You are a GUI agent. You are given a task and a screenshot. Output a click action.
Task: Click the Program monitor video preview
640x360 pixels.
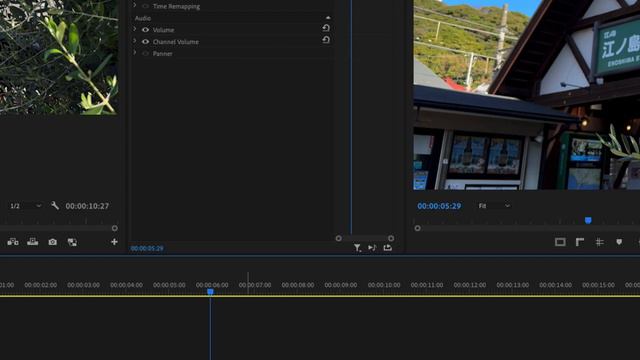[x=527, y=95]
